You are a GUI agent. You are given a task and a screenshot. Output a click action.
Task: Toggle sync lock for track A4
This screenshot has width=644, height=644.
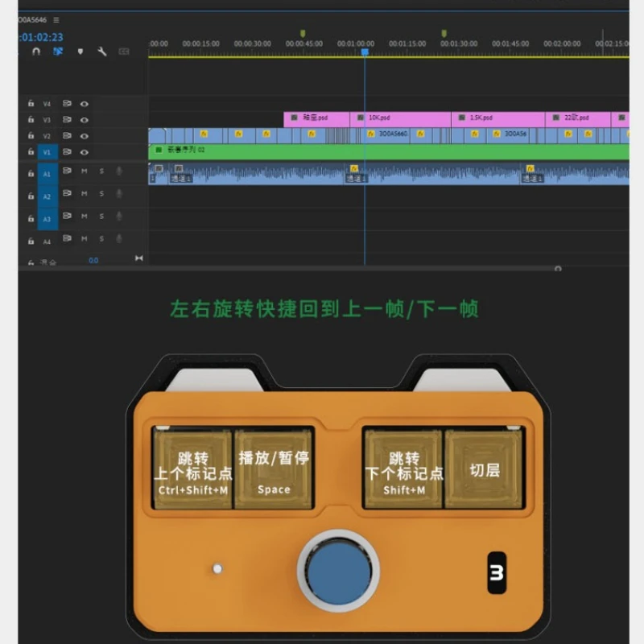click(67, 238)
